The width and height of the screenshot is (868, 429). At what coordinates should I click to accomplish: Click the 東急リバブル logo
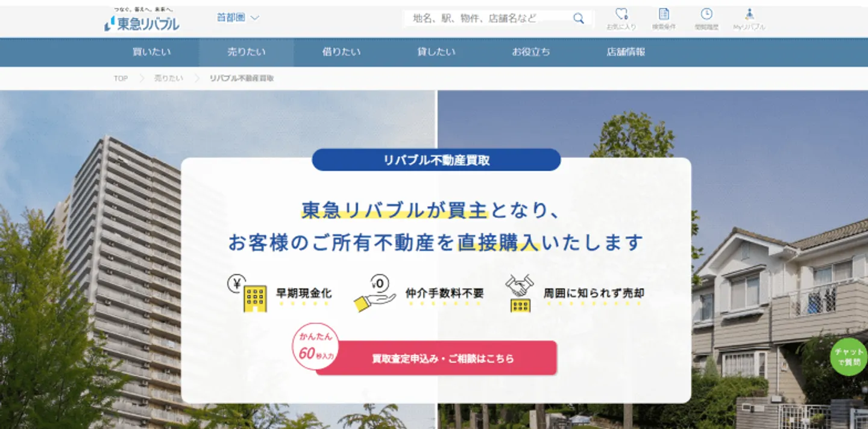pos(142,22)
